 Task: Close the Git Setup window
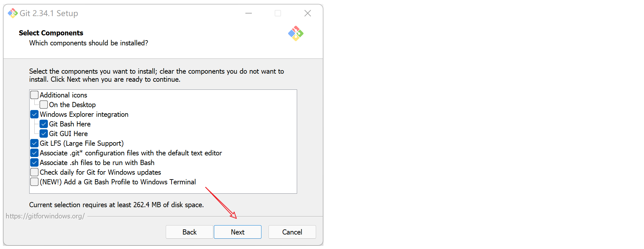[x=307, y=13]
